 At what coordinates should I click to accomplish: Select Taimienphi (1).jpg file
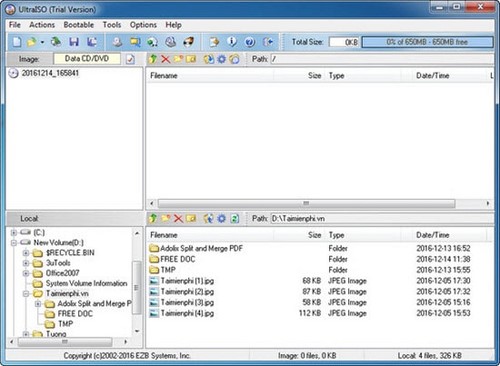point(187,281)
